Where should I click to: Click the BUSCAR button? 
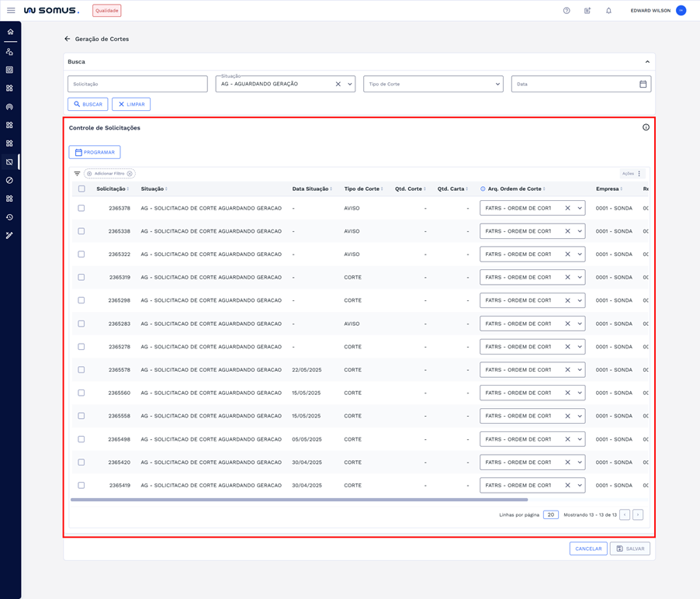(88, 104)
